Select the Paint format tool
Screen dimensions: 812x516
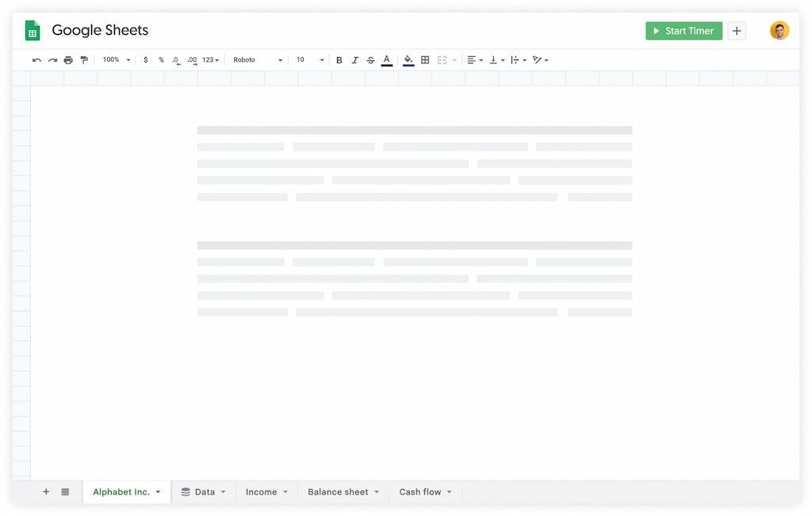(84, 59)
